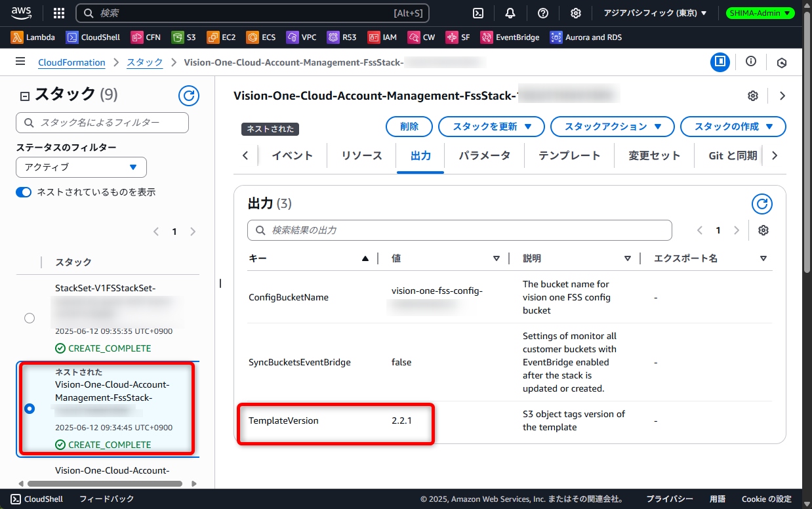This screenshot has height=509, width=812.
Task: Select the FssStack nested stack radio button
Action: [x=30, y=408]
